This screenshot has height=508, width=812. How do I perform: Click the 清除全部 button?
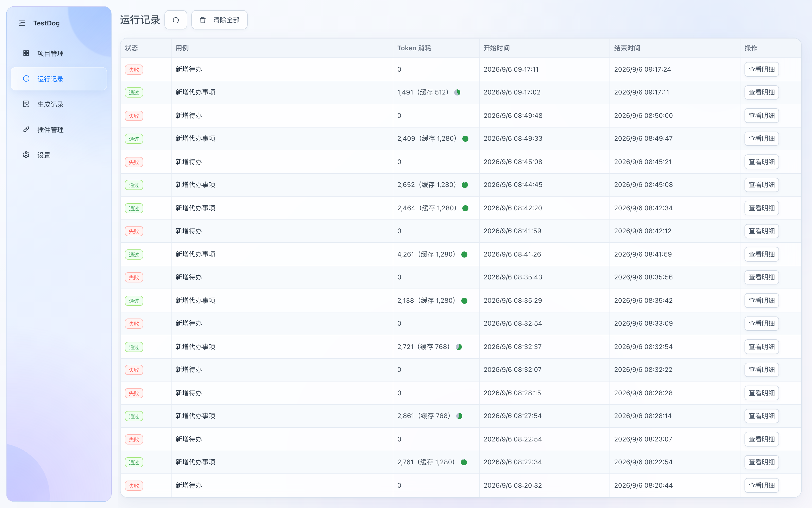click(x=219, y=20)
